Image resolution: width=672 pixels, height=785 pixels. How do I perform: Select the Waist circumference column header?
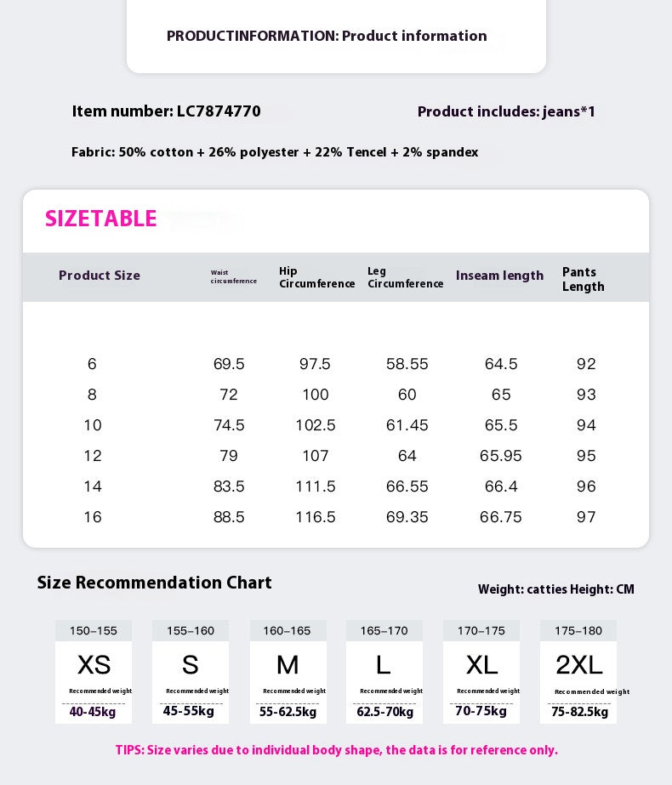click(x=233, y=276)
